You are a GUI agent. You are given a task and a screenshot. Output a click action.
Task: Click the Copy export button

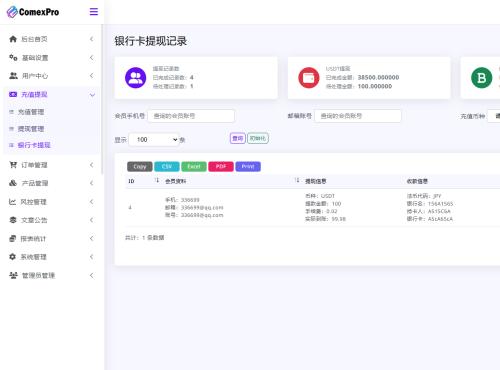point(140,166)
